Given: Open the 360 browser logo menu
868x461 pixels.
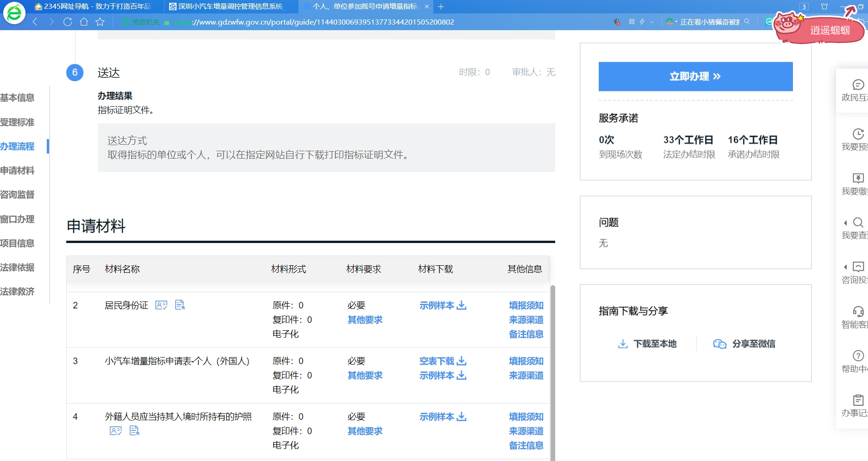Looking at the screenshot, I should click(x=14, y=13).
